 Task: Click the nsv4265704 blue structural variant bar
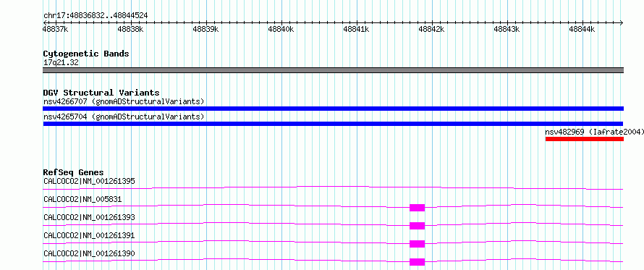333,124
